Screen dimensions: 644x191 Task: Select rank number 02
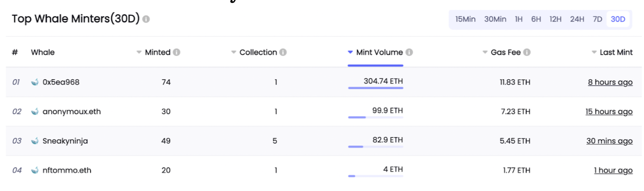click(x=17, y=111)
